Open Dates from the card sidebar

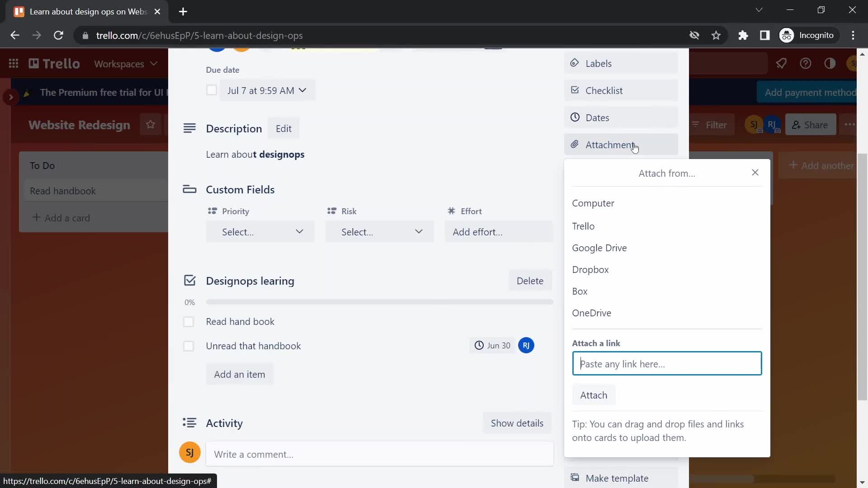[x=621, y=117]
